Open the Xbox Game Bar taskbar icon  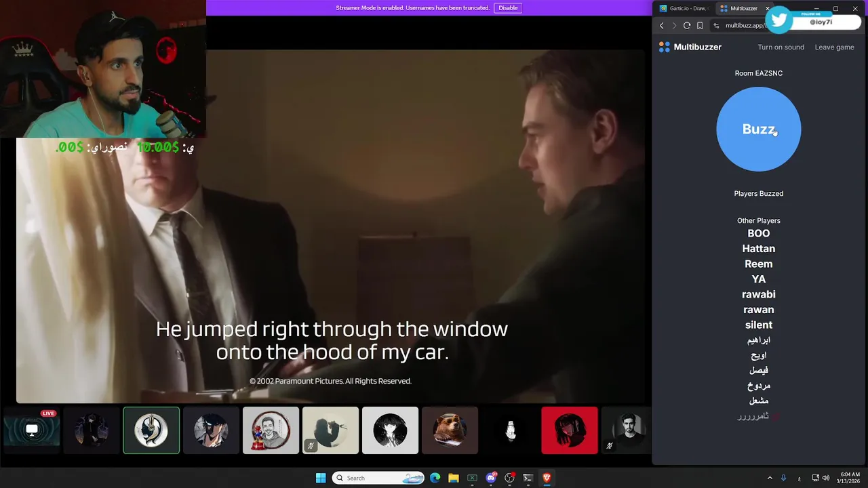[x=472, y=478]
